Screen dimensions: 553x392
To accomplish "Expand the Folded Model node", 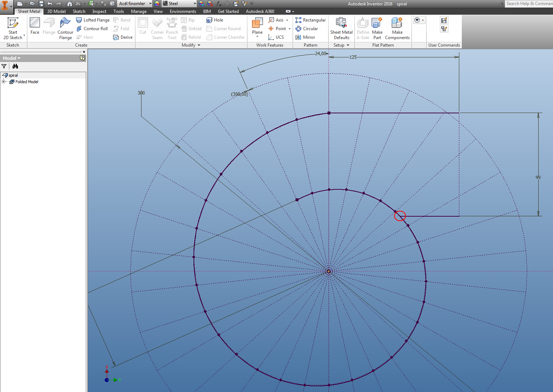I will [x=4, y=82].
